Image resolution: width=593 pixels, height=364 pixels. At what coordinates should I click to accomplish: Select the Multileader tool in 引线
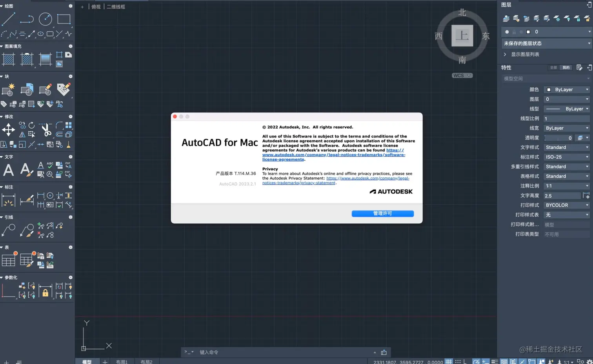(x=8, y=230)
